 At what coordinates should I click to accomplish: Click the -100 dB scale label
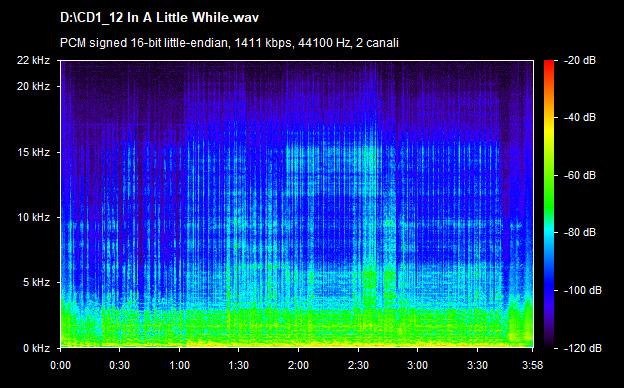[583, 291]
